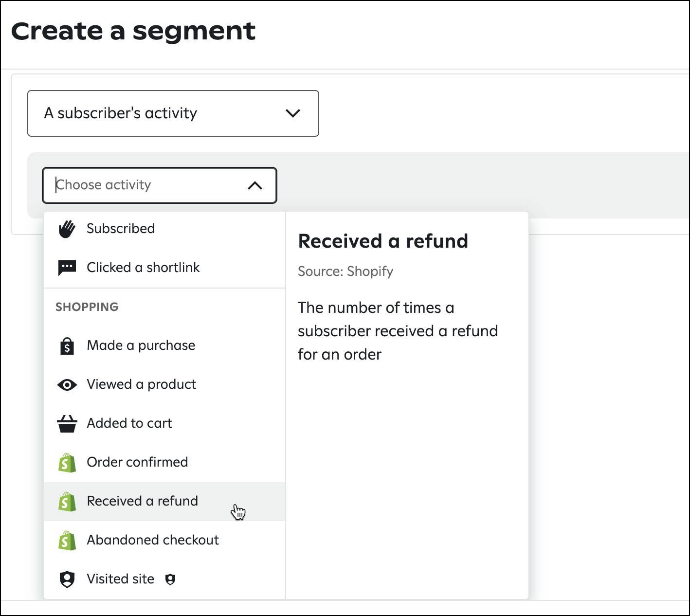
Task: Click the basket icon beside Added to cart
Action: pos(67,423)
